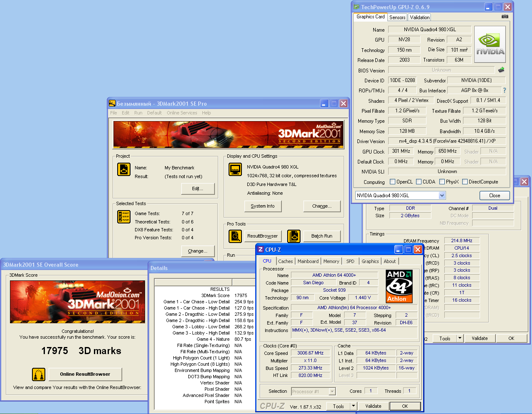This screenshot has height=414, width=532.
Task: Click Change... under Selected Tests
Action: click(198, 251)
